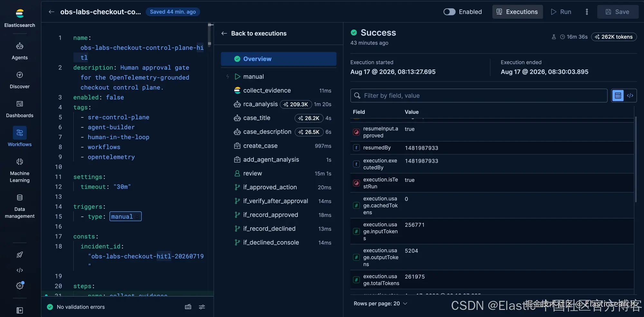The width and height of the screenshot is (644, 317).
Task: Open the developer tools code icon in sidebar
Action: coord(20,270)
